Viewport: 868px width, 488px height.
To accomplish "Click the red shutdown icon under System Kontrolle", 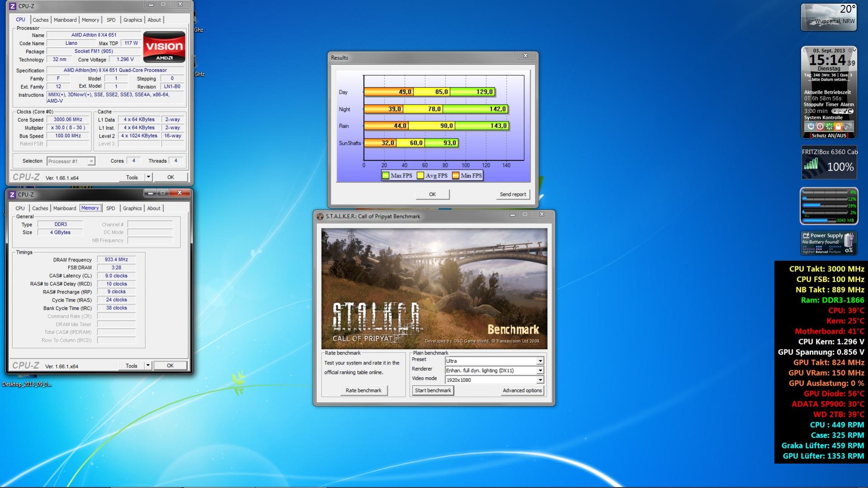I will tap(820, 127).
